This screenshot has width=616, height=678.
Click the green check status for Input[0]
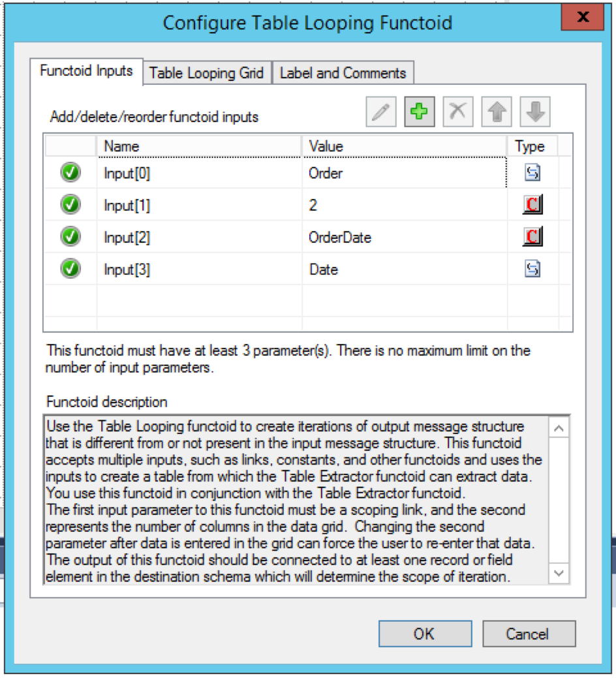tap(70, 172)
